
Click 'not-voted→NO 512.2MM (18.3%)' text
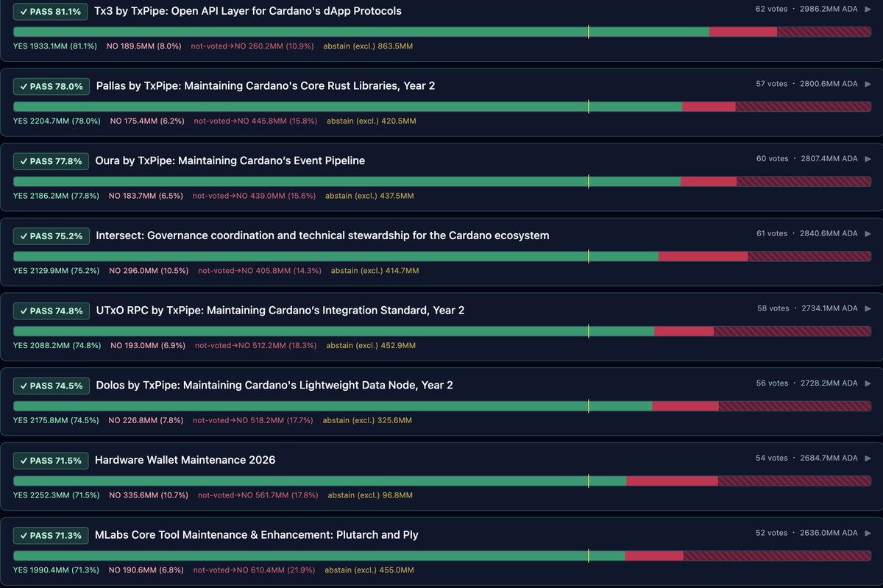pos(256,345)
